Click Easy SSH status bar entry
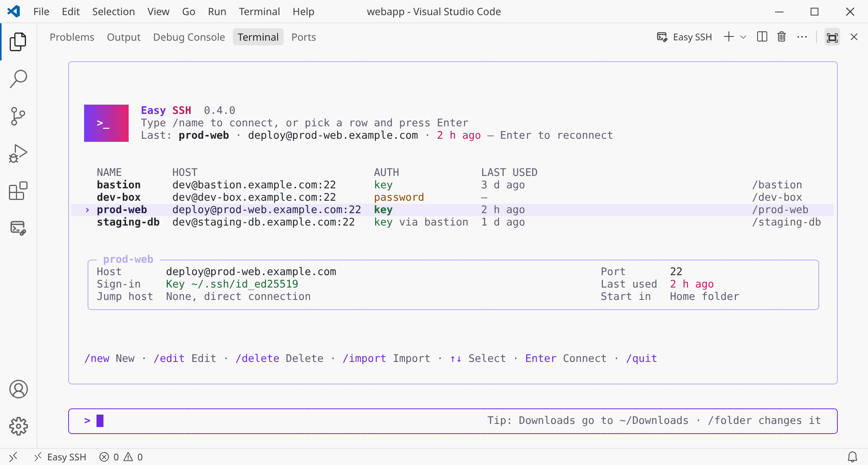 click(x=60, y=457)
